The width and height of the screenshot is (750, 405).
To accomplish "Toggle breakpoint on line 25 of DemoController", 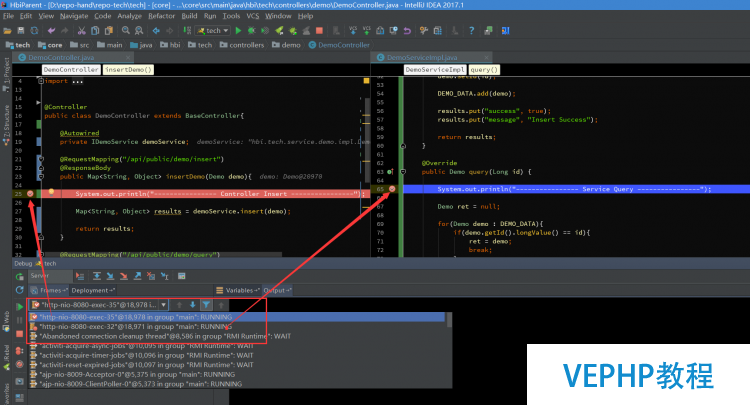I will tap(30, 194).
